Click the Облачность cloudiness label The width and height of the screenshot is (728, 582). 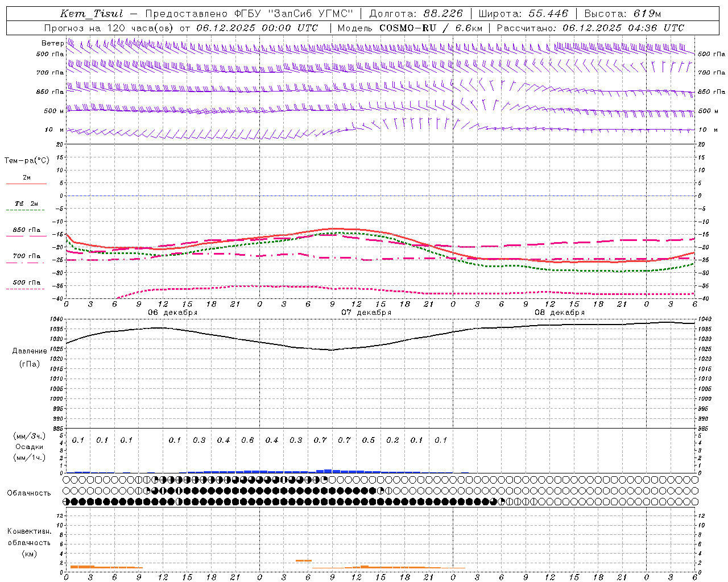[28, 493]
